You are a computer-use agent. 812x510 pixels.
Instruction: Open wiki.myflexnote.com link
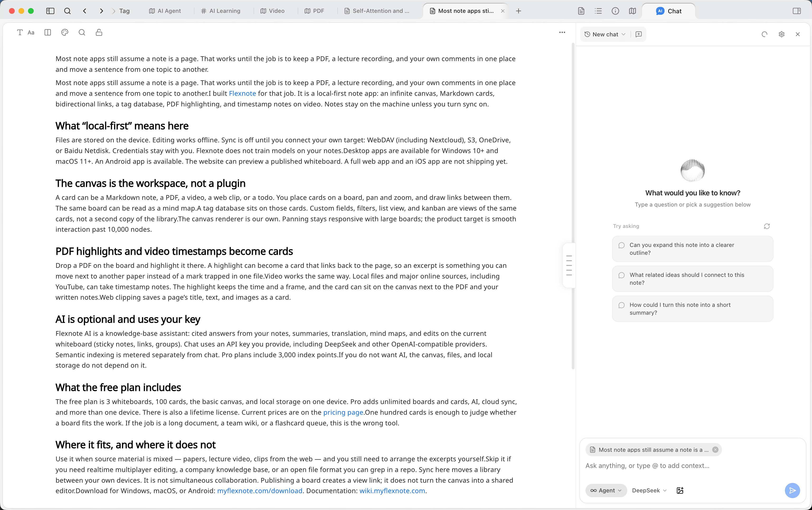click(x=392, y=491)
